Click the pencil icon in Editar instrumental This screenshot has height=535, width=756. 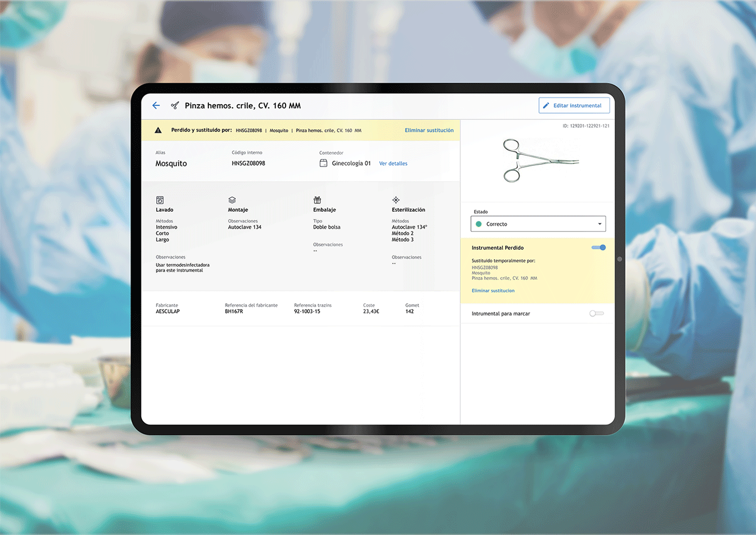[546, 105]
